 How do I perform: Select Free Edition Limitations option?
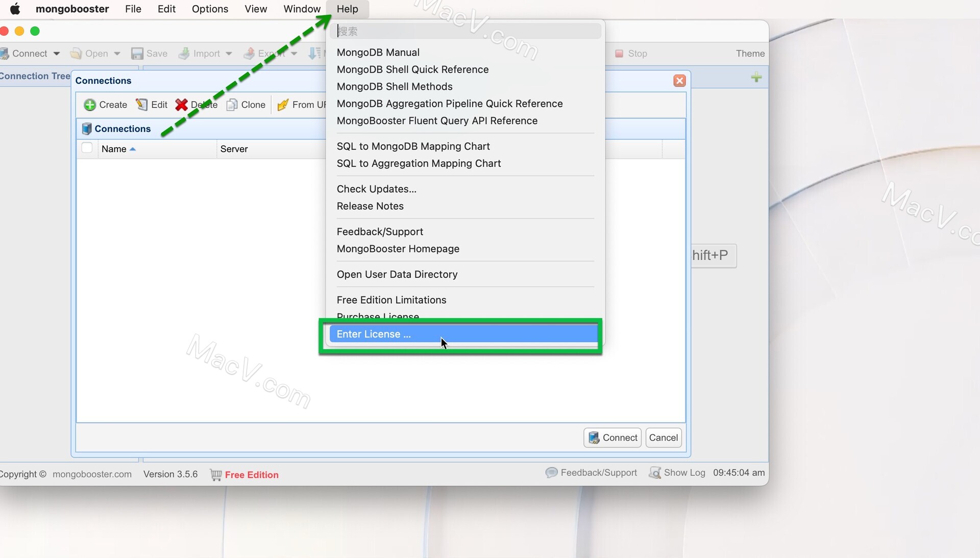pyautogui.click(x=391, y=300)
